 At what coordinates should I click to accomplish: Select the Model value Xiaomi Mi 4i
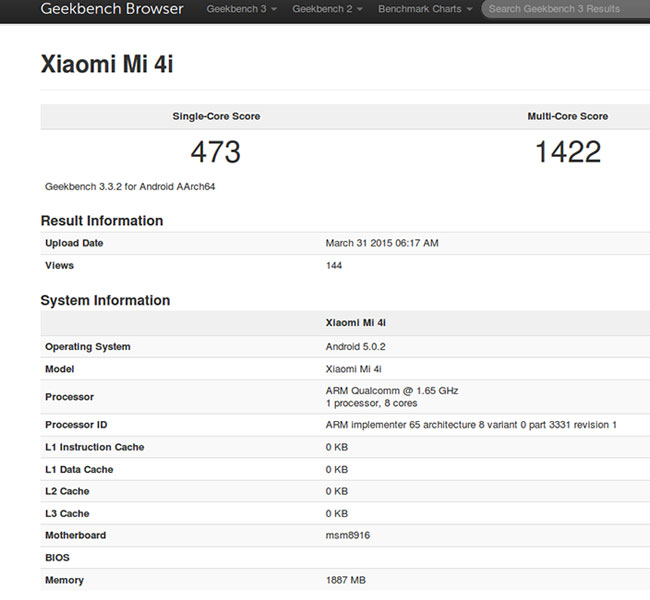[353, 369]
